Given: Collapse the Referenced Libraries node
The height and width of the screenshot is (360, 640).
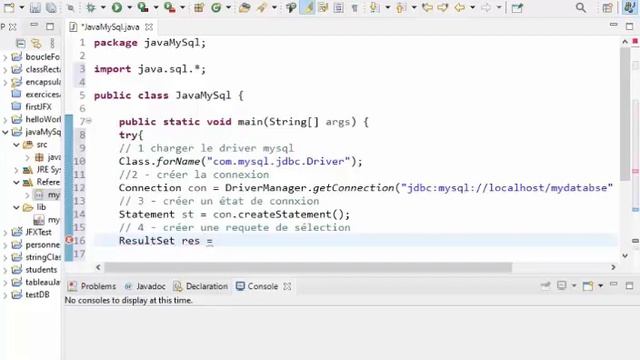Looking at the screenshot, I should point(16,182).
